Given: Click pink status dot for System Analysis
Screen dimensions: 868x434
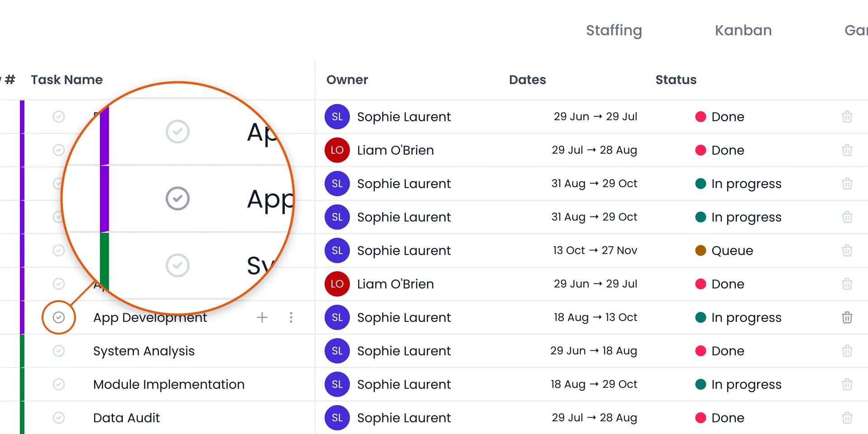Looking at the screenshot, I should click(x=701, y=351).
